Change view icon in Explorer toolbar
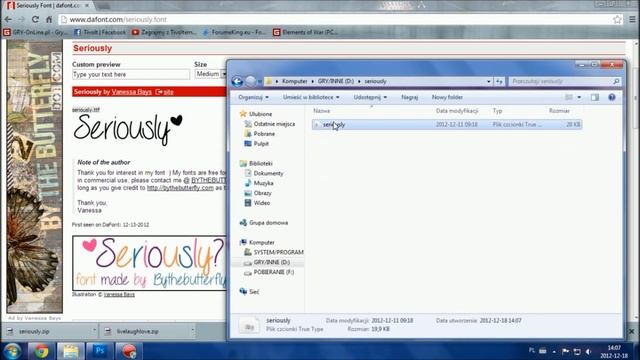Screen dimensions: 640x360 coord(569,97)
